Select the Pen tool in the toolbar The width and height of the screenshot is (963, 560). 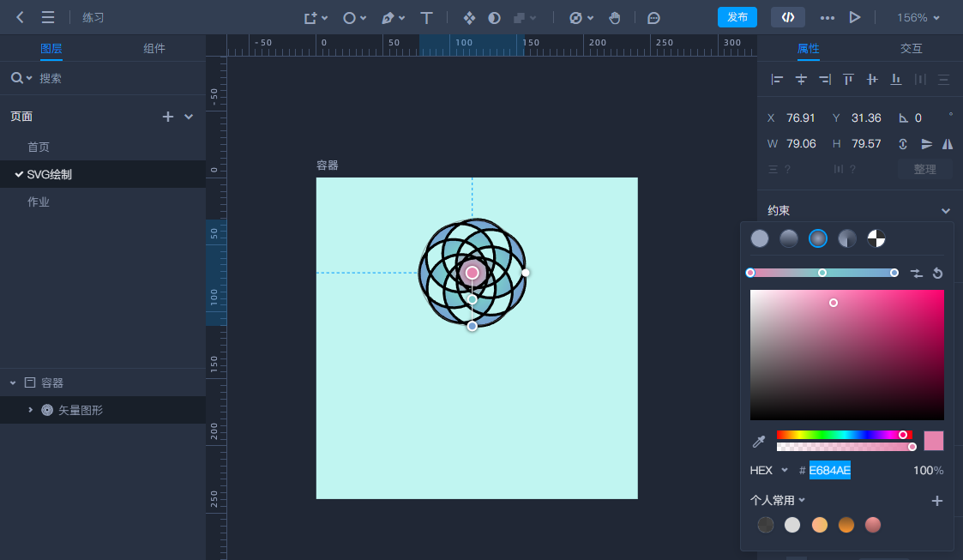point(388,17)
